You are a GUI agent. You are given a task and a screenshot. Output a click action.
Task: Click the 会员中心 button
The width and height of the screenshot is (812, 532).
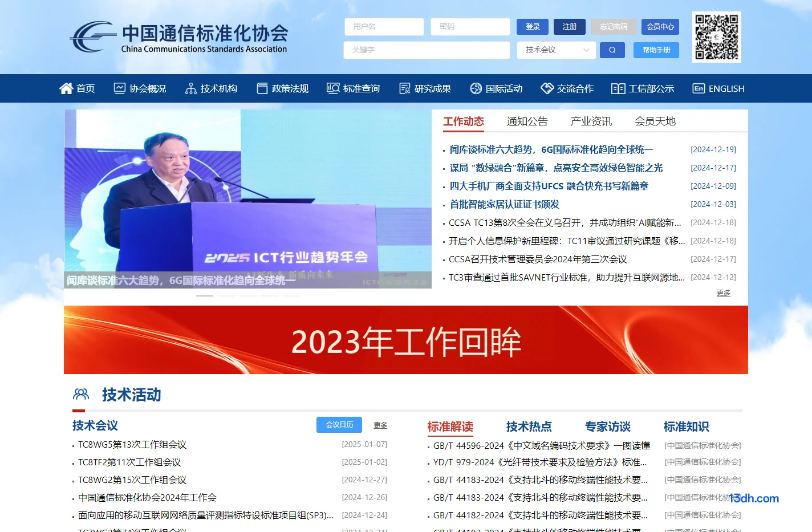[660, 27]
